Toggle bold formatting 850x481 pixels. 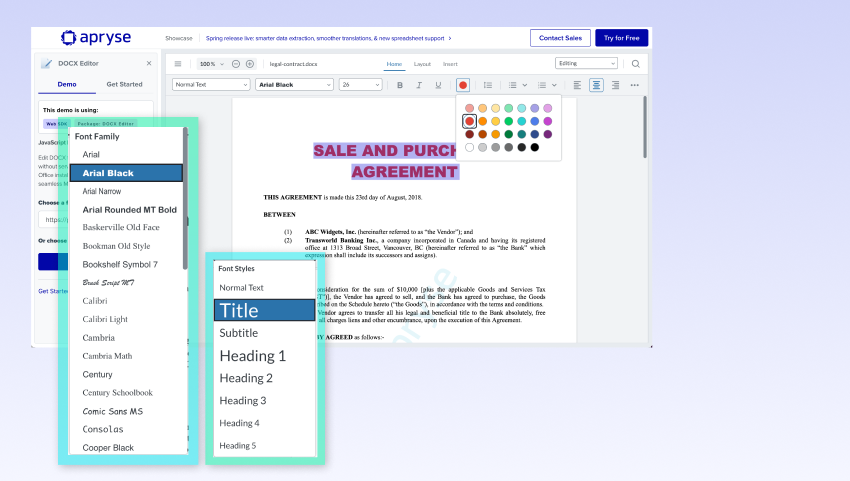click(400, 85)
